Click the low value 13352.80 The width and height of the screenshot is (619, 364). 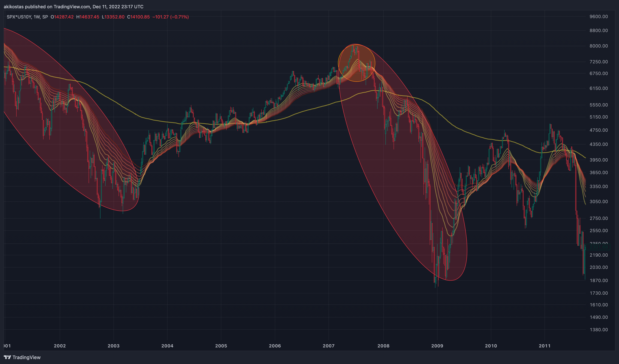[x=114, y=17]
